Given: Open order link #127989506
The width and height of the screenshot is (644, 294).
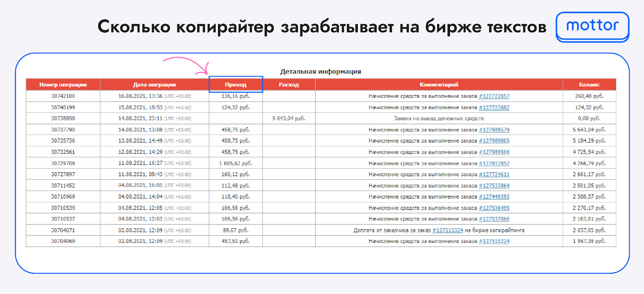Looking at the screenshot, I should [494, 152].
